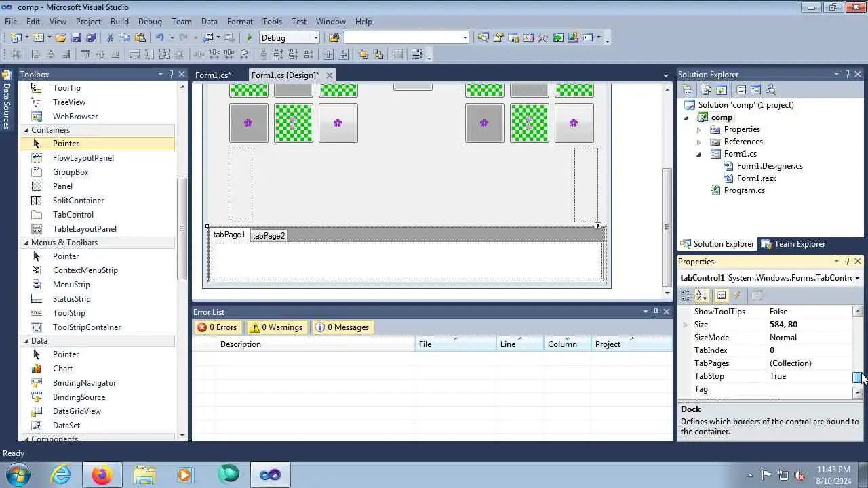Image resolution: width=868 pixels, height=488 pixels.
Task: Click the Command Window toolbar icon
Action: (588, 37)
